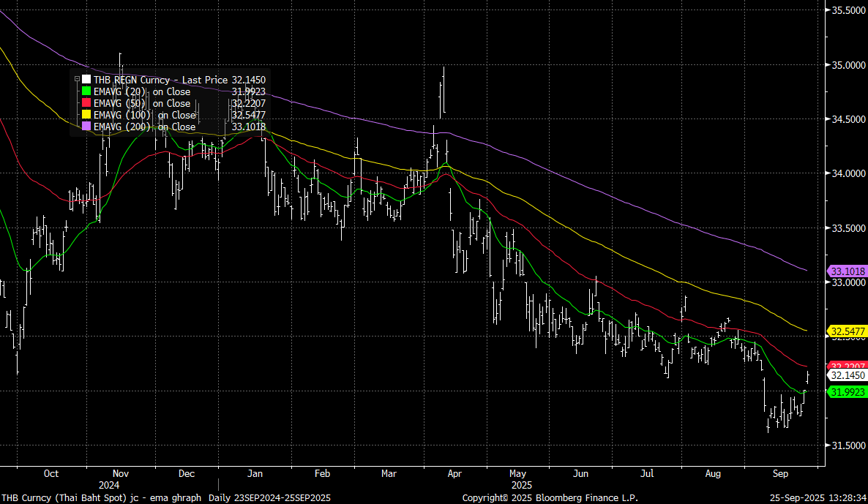The height and width of the screenshot is (504, 868).
Task: Click the purple EMAVG (200) legend swatch
Action: coord(86,127)
